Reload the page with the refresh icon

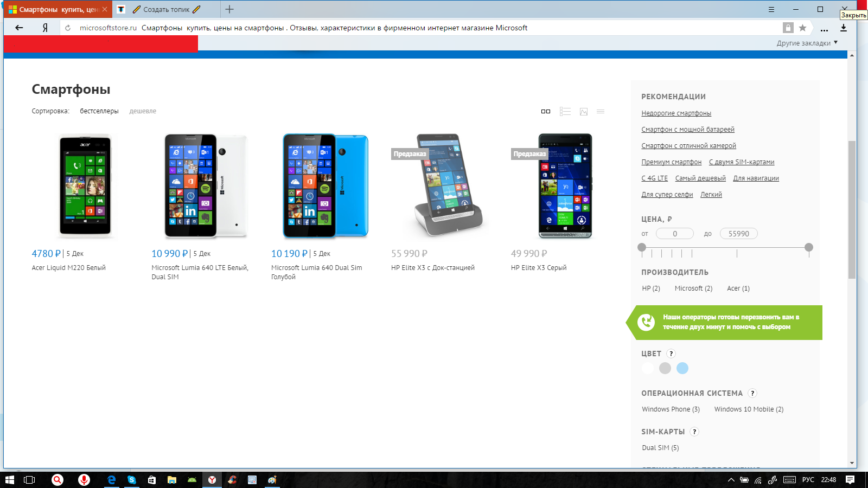(68, 28)
